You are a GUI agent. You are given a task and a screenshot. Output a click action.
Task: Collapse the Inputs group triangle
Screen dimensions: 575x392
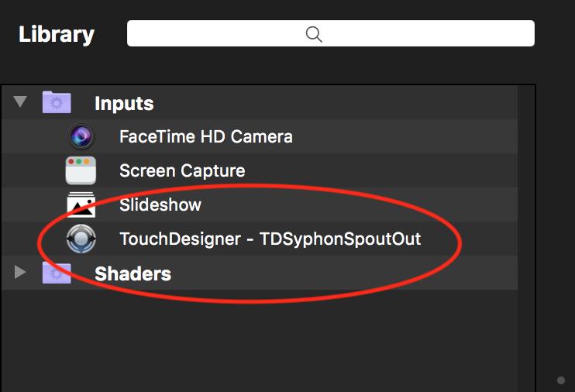[21, 102]
